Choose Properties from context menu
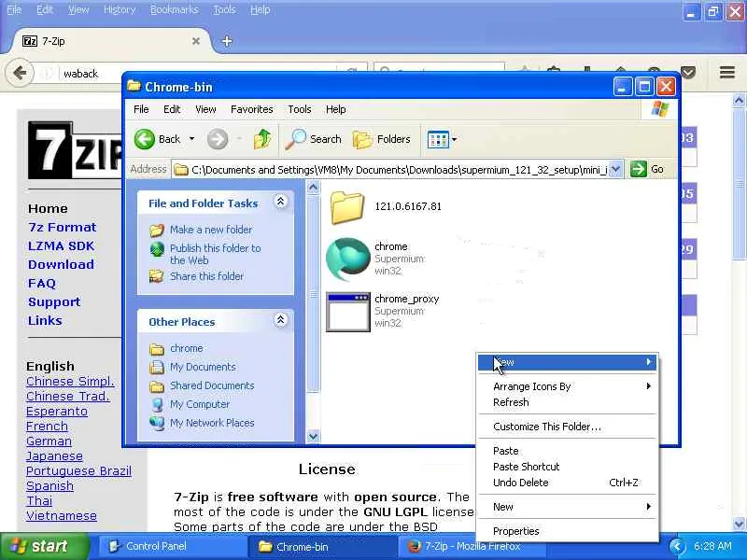This screenshot has width=747, height=560. pyautogui.click(x=567, y=531)
